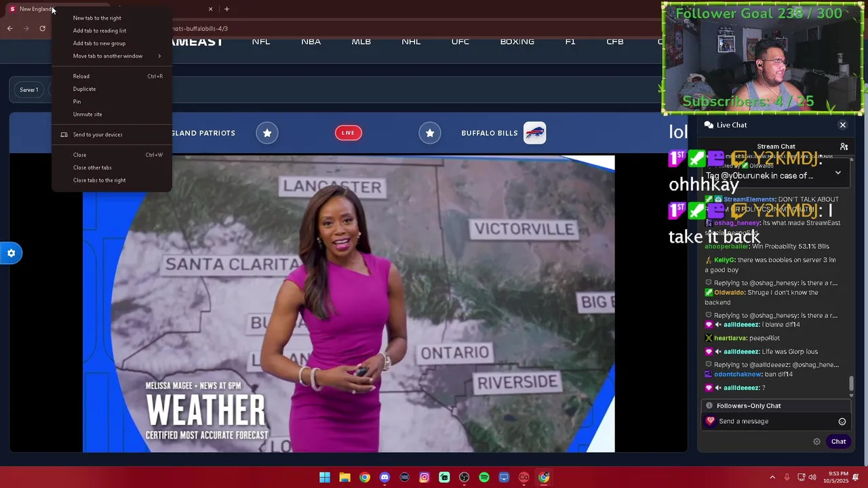The width and height of the screenshot is (868, 488).
Task: Open a new browser tab
Action: point(226,9)
